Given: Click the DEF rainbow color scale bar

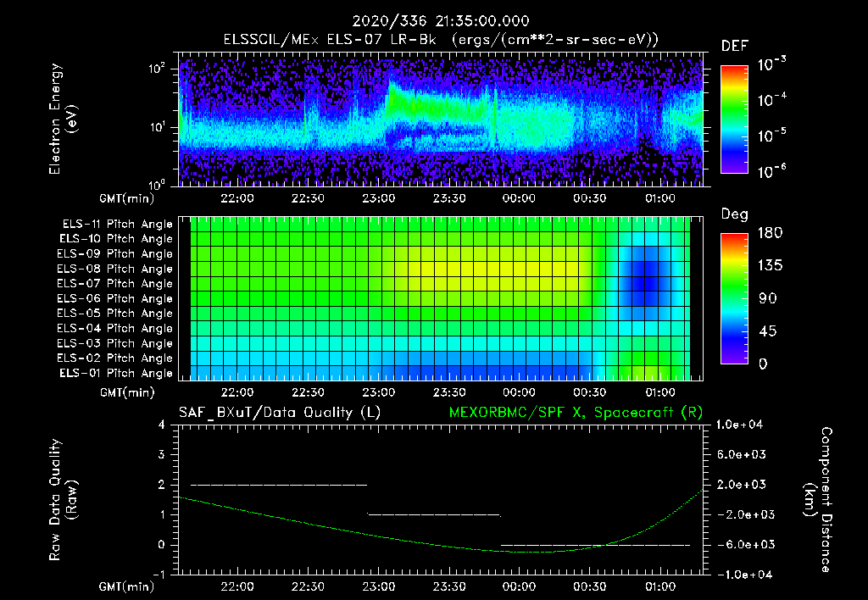Looking at the screenshot, I should (x=735, y=119).
